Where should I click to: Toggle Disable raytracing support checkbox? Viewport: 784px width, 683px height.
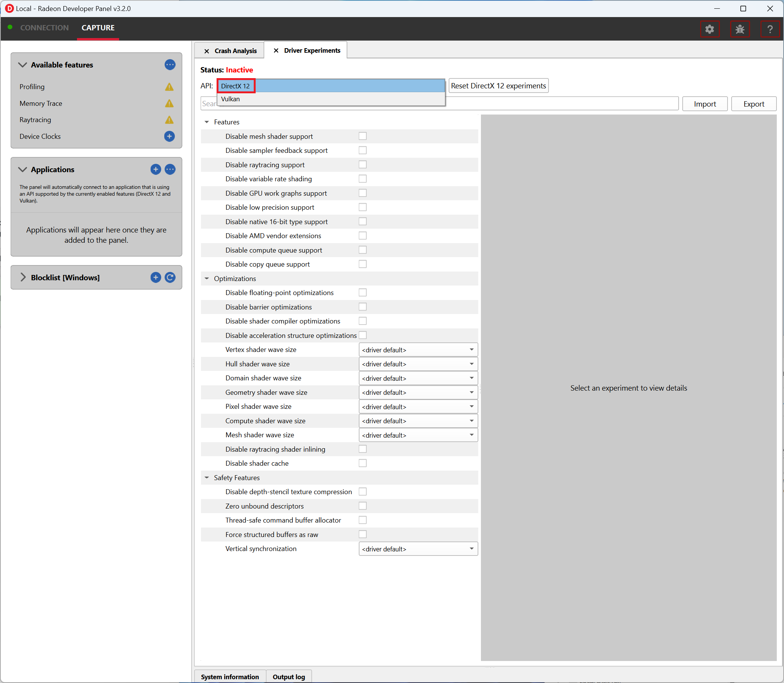[x=363, y=164]
